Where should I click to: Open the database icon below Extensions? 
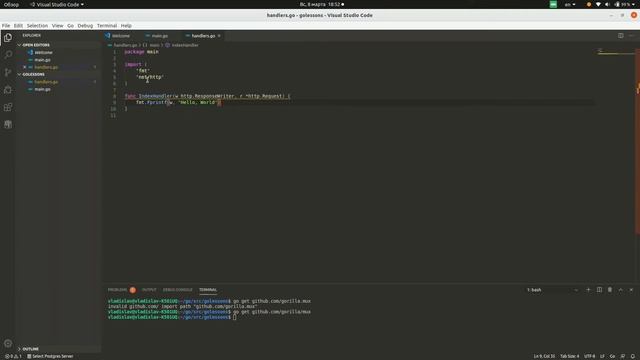tap(8, 124)
